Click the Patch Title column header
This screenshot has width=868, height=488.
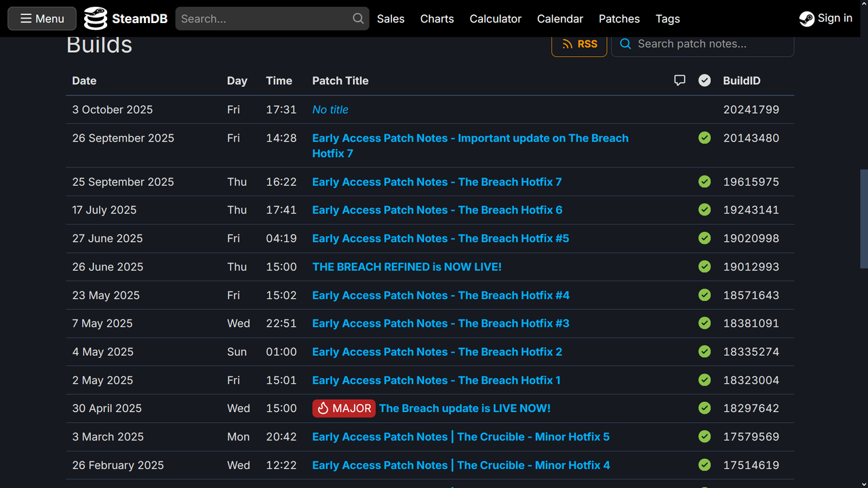pyautogui.click(x=340, y=81)
